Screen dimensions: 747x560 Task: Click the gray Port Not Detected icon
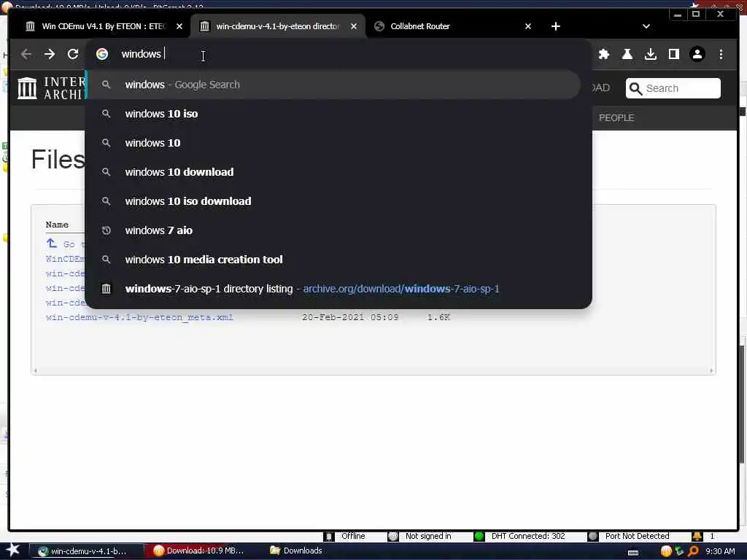[x=592, y=536]
